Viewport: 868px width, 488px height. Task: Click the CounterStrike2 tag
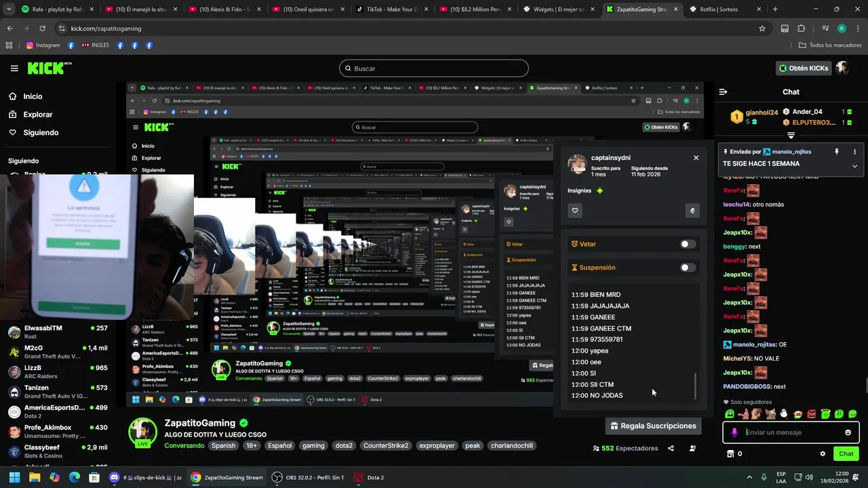(386, 446)
